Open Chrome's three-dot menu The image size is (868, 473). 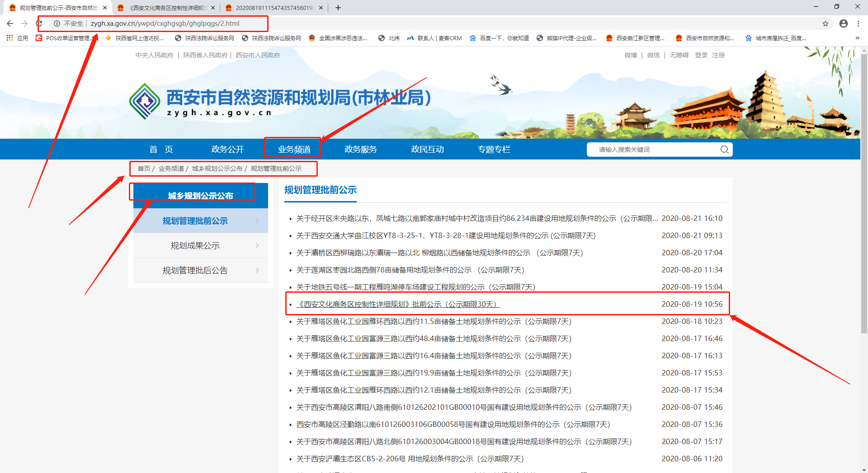tap(858, 23)
